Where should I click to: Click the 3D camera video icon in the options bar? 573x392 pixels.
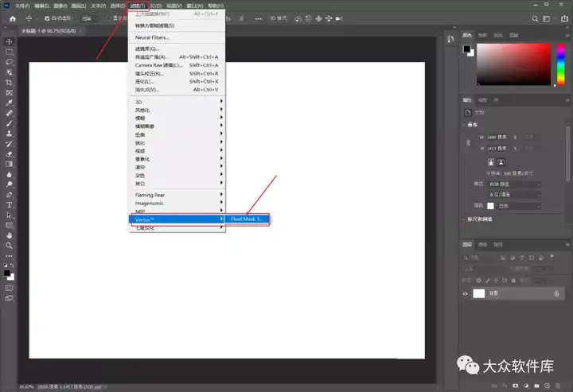click(339, 18)
